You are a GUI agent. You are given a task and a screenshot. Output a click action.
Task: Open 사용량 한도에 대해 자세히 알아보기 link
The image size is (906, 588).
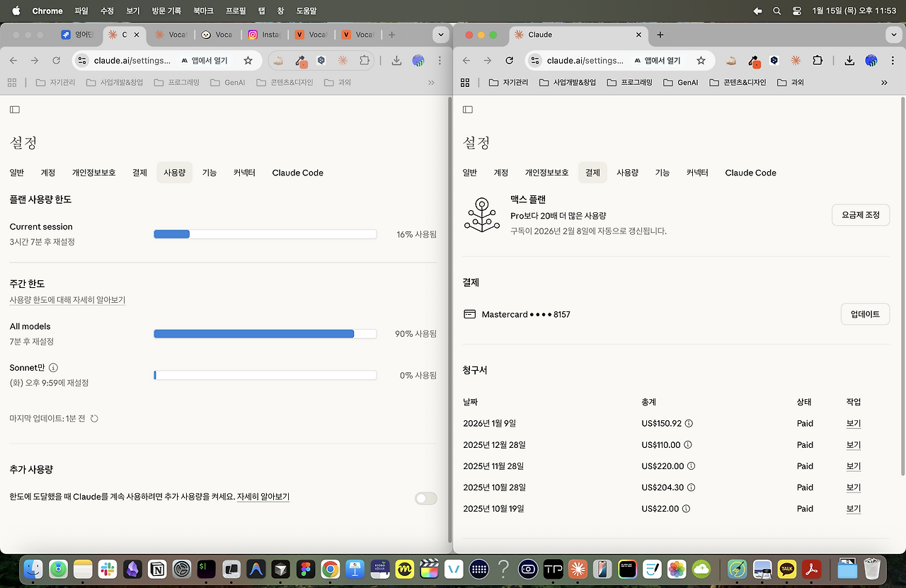pos(67,300)
